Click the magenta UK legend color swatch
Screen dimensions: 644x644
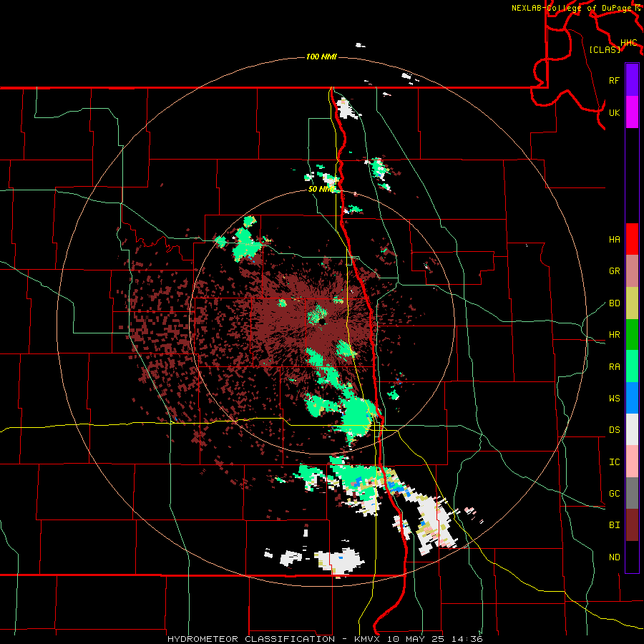coord(632,112)
